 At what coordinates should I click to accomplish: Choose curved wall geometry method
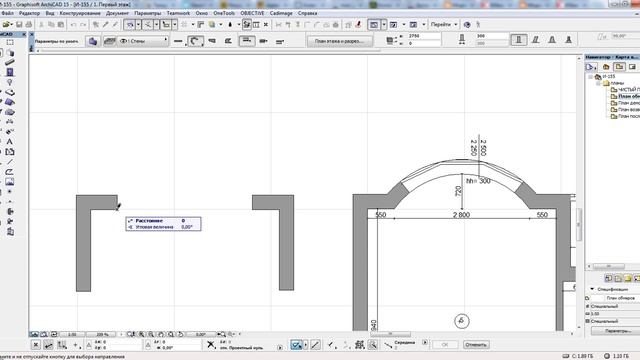(x=195, y=41)
